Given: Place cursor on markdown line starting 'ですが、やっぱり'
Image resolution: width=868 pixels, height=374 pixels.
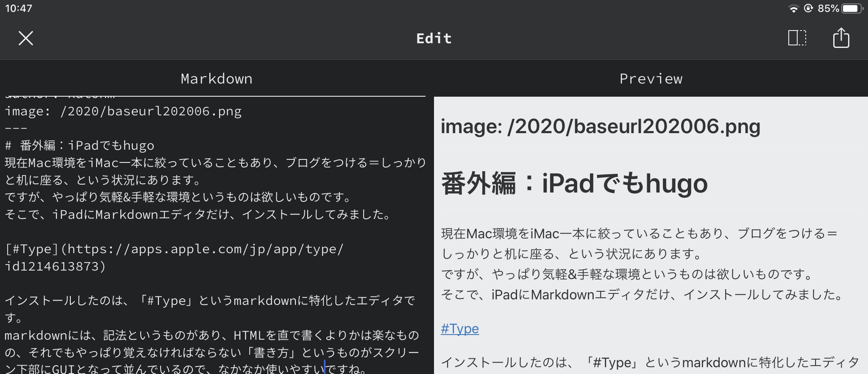Looking at the screenshot, I should tap(178, 198).
